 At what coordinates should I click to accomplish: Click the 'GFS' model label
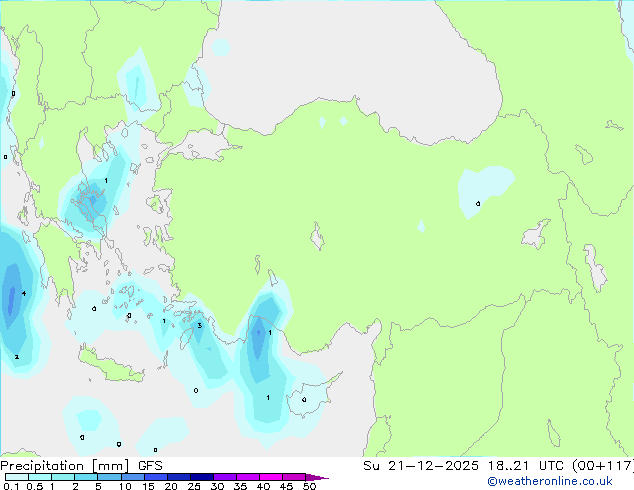150,466
